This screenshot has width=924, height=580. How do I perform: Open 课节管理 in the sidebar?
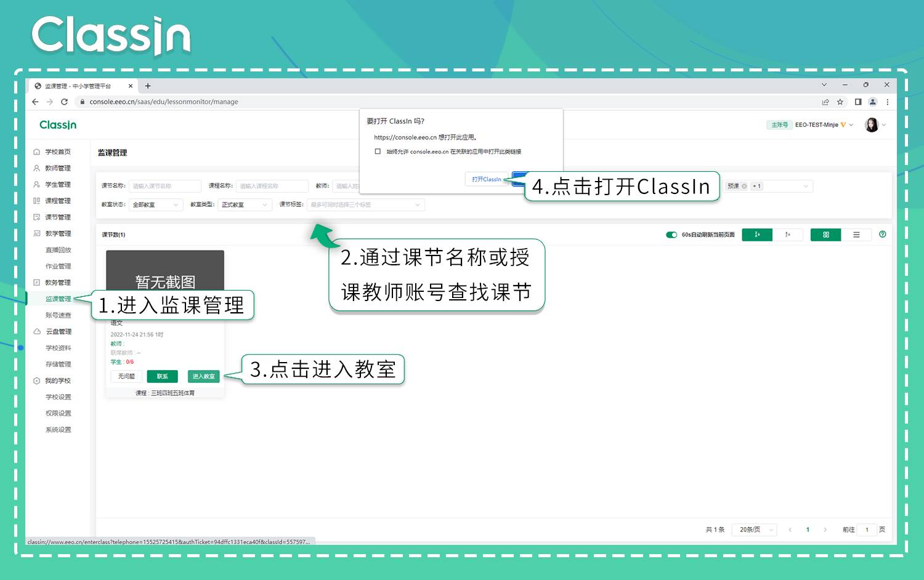pyautogui.click(x=58, y=217)
